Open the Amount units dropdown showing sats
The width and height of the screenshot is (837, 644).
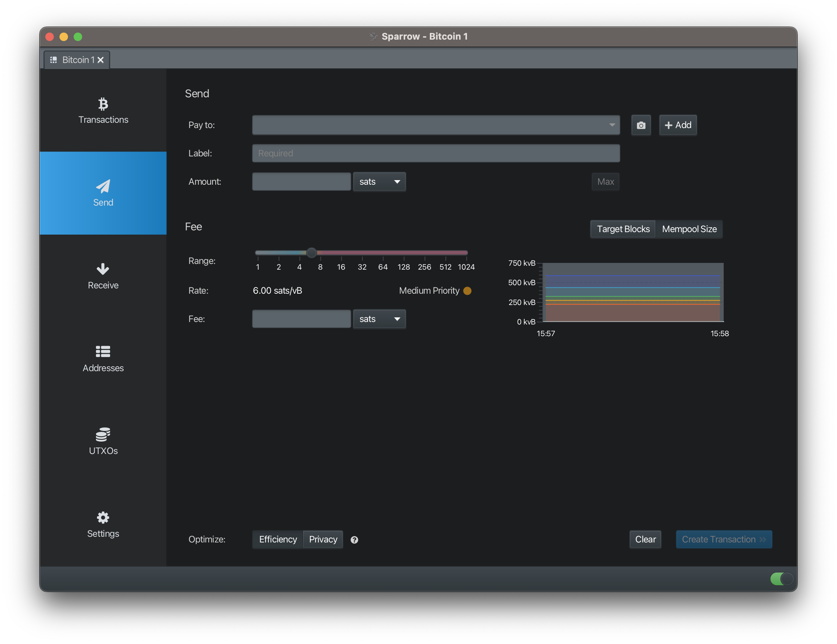(379, 182)
